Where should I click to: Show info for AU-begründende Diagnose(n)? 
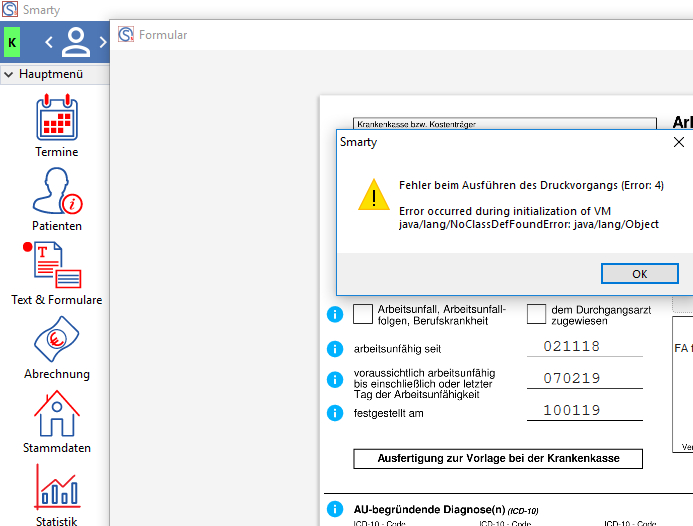click(x=335, y=509)
